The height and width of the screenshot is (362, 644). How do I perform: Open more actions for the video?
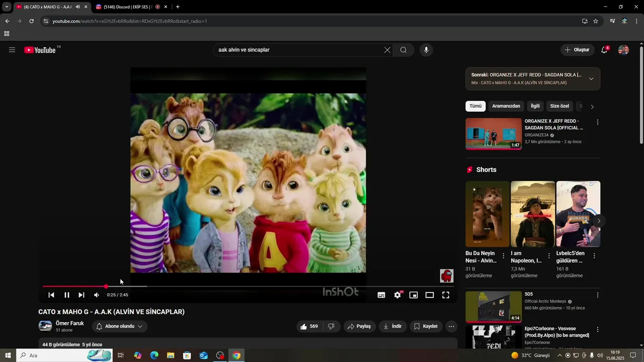pos(451,326)
